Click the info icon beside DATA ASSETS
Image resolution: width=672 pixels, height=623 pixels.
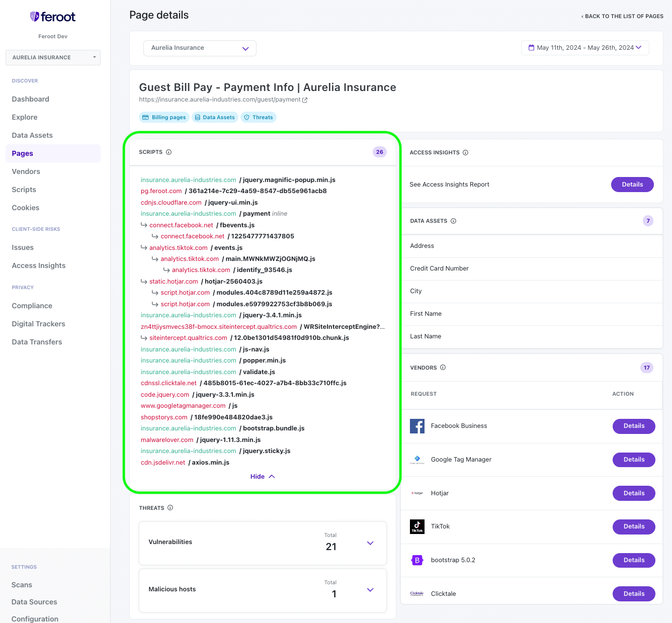tap(453, 221)
